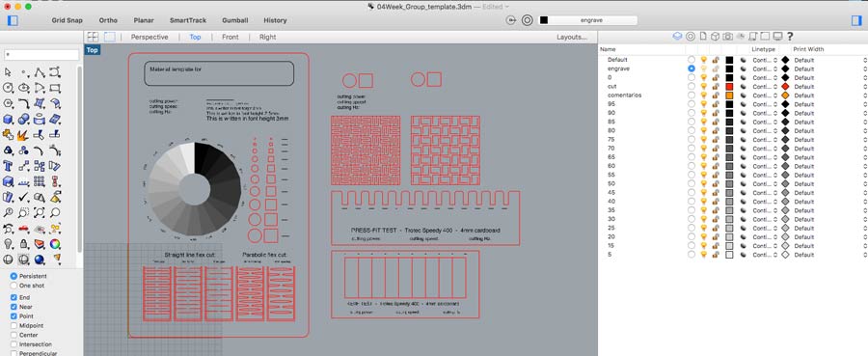Select the Persistent snap option
The width and height of the screenshot is (868, 356).
(14, 276)
